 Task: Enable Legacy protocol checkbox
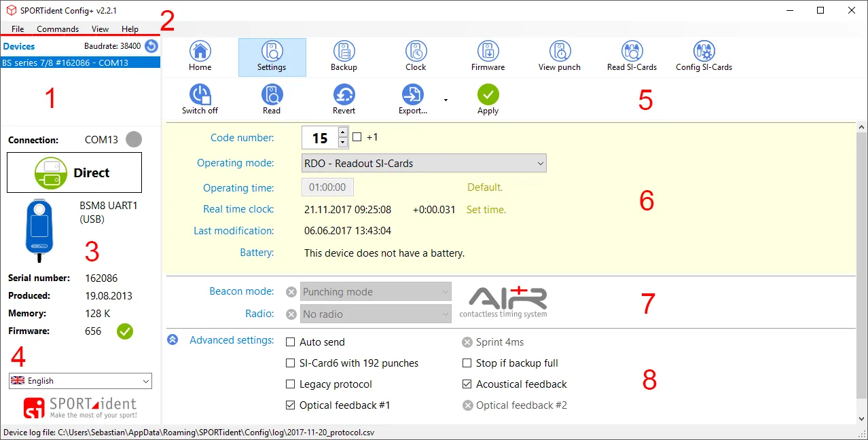point(291,384)
